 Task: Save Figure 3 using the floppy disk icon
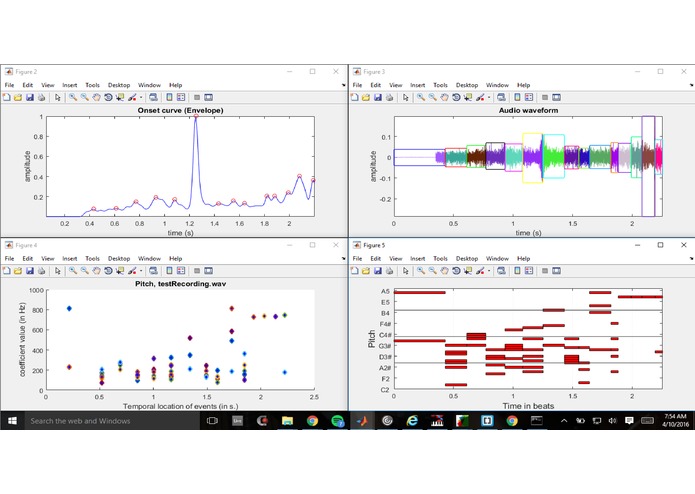click(x=378, y=97)
